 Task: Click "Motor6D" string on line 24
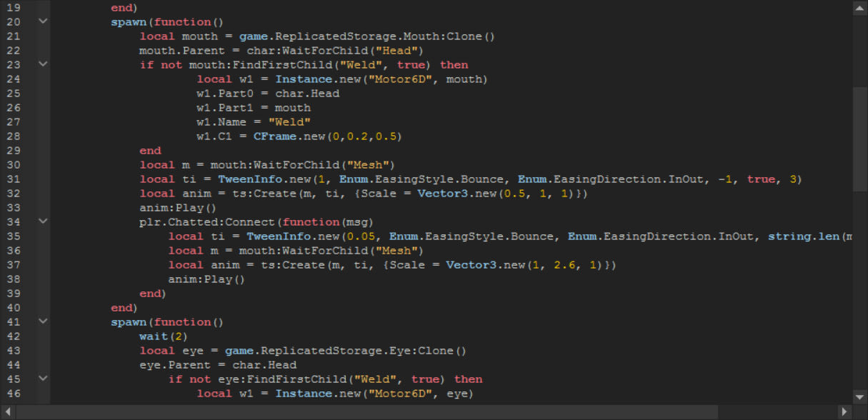coord(399,79)
